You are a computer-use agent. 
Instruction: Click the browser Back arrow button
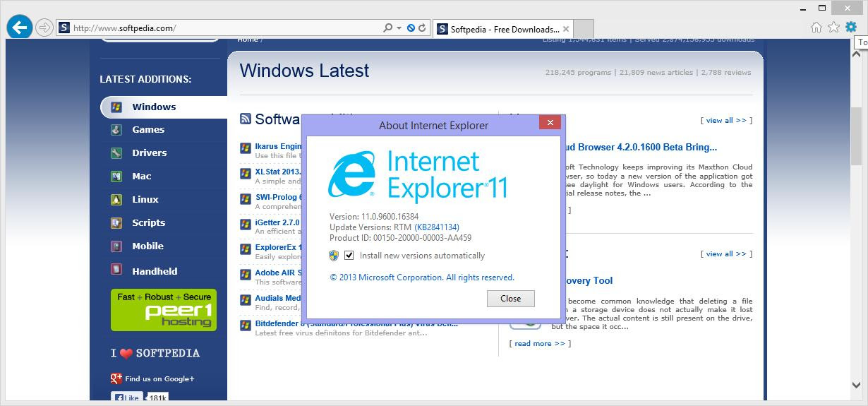(x=20, y=28)
